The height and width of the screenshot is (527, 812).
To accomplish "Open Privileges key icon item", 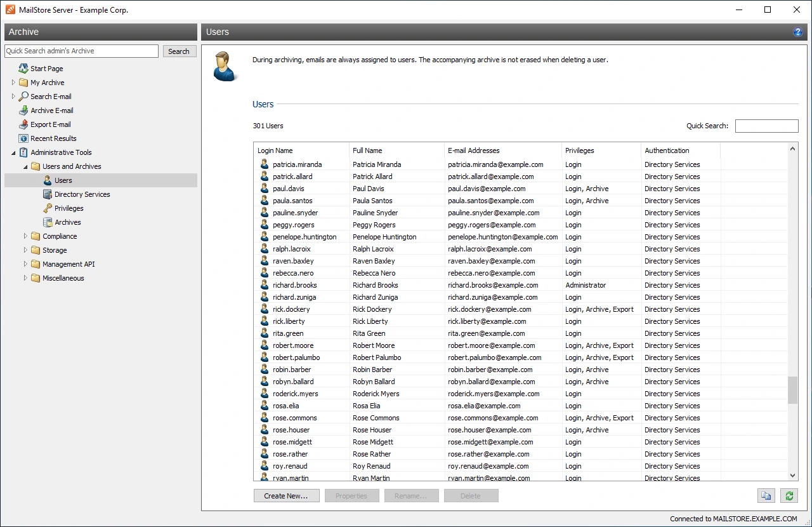I will click(x=48, y=208).
